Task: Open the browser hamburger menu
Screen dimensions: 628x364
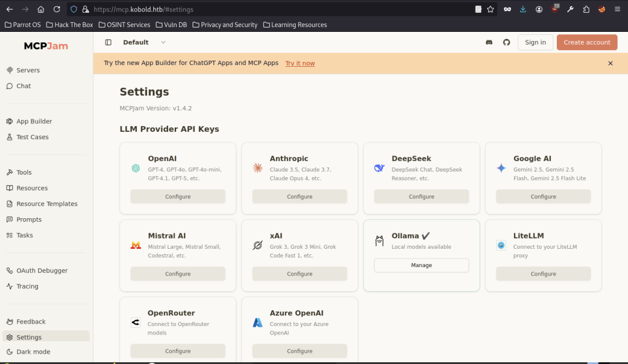Action: [x=618, y=9]
